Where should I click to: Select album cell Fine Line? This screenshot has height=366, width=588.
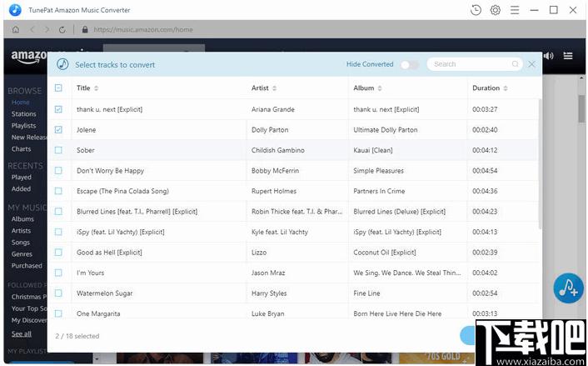pyautogui.click(x=366, y=293)
